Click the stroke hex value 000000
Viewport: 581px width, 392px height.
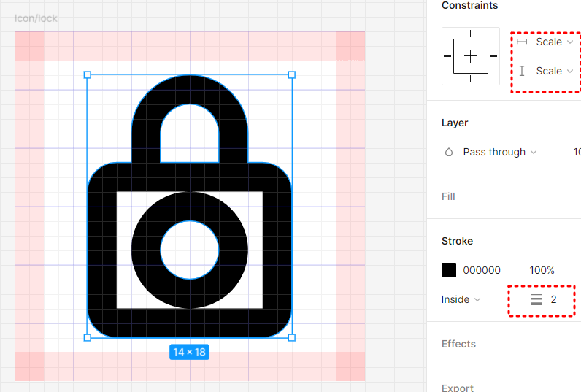click(x=481, y=270)
